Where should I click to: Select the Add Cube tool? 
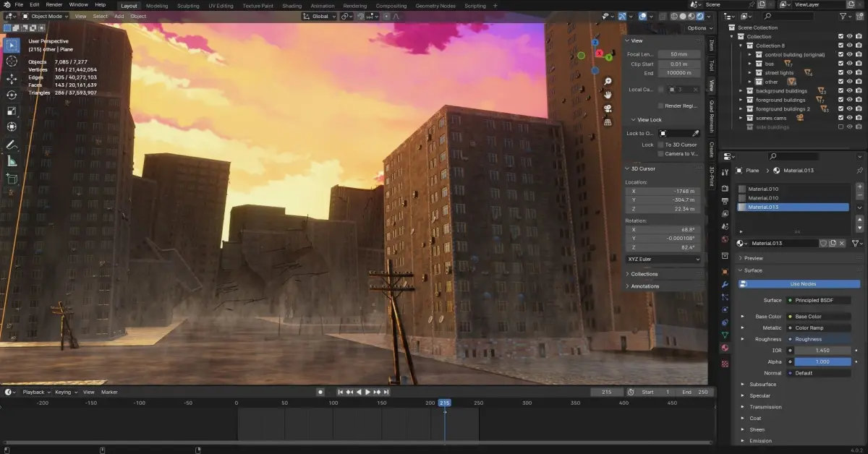[x=12, y=178]
